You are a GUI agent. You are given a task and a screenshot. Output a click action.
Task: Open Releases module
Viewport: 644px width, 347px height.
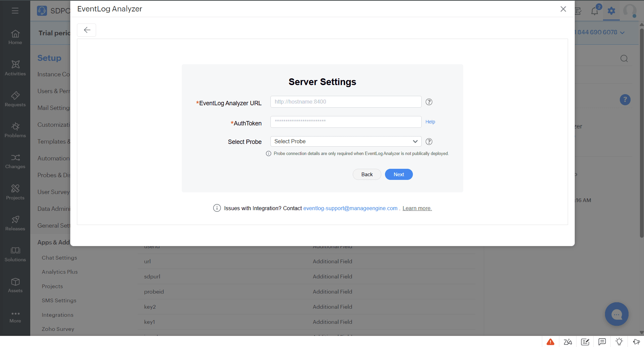(x=15, y=223)
